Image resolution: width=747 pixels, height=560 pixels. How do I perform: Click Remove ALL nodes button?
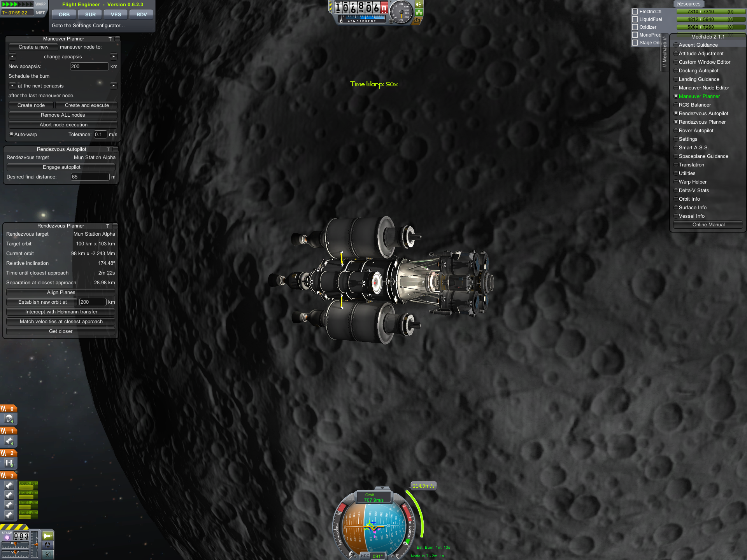63,115
